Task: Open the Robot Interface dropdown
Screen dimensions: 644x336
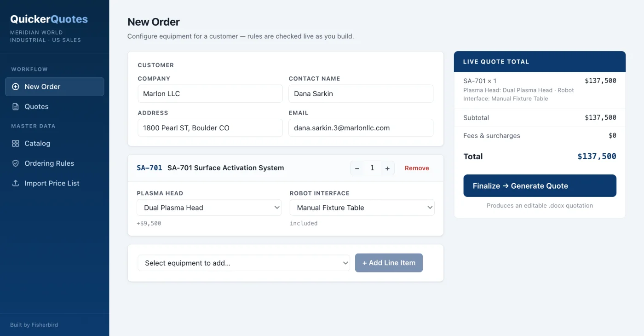Action: (362, 208)
